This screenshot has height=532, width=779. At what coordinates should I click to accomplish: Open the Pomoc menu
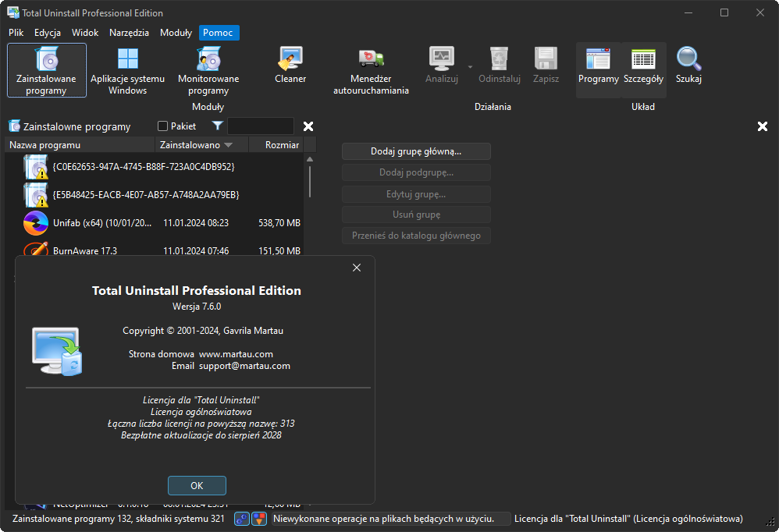[218, 33]
